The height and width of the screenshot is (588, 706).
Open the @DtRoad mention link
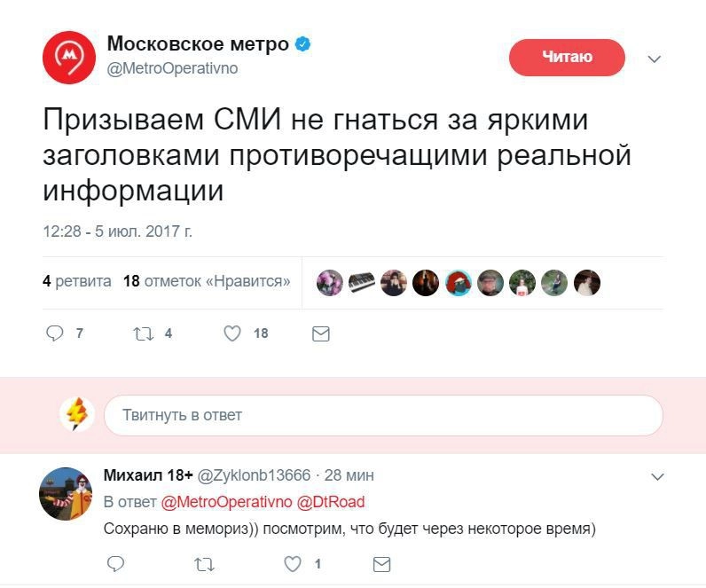coord(330,502)
